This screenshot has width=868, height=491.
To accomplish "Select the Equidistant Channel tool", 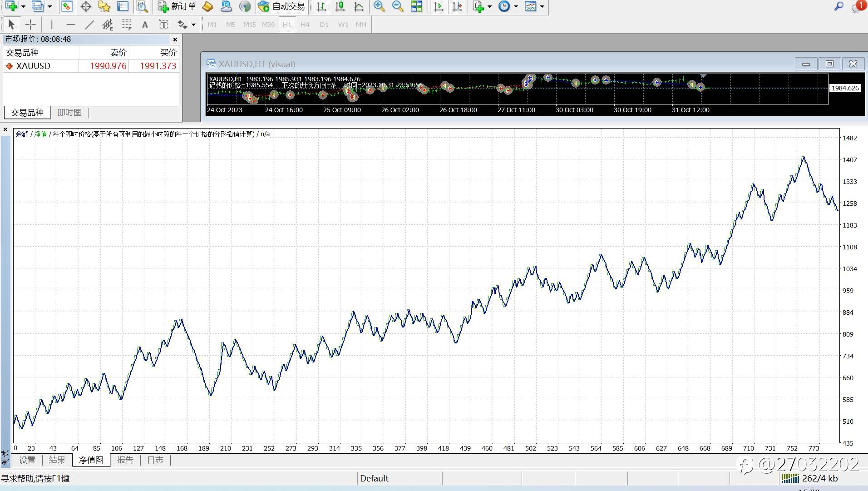I will [108, 25].
